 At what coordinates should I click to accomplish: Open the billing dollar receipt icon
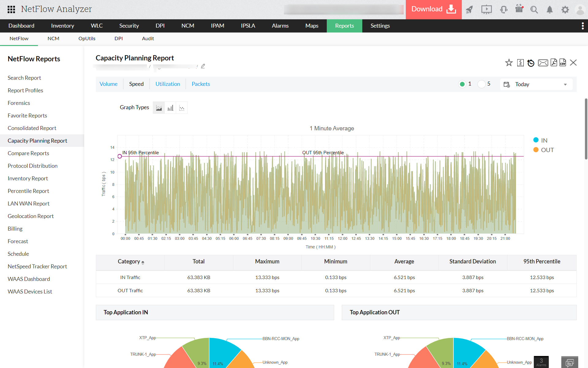[x=520, y=63]
